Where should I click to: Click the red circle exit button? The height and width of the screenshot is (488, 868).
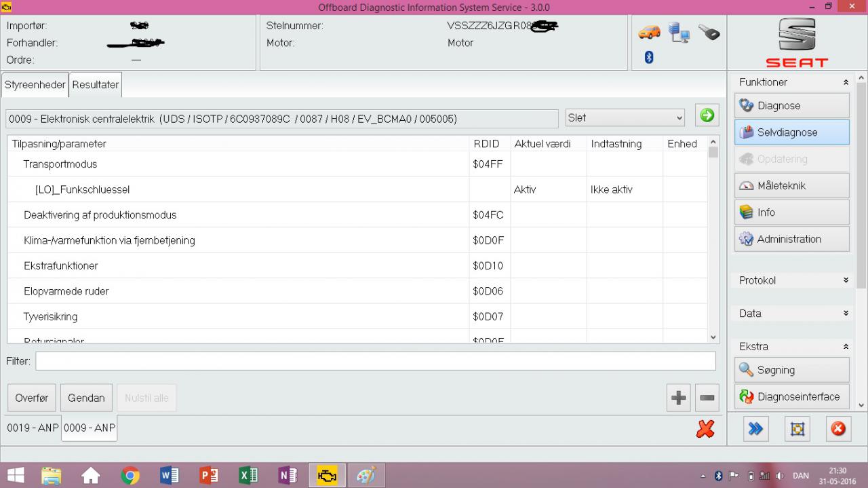coord(838,429)
